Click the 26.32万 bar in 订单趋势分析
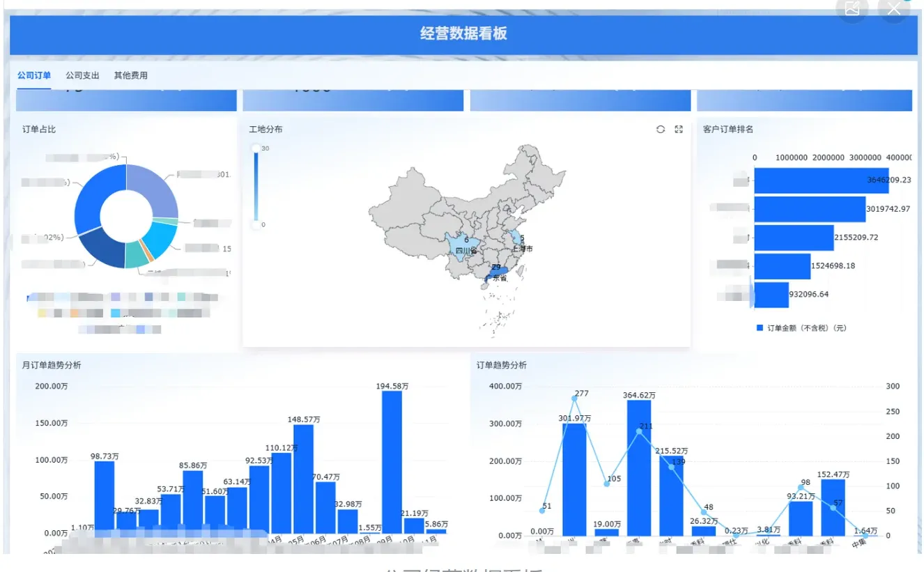Viewport: 924px width, 572px height. point(704,531)
